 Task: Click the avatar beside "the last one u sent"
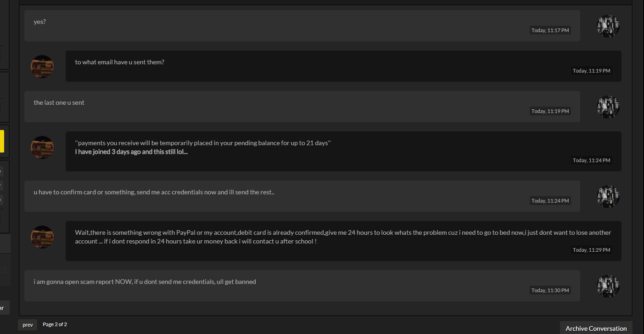[x=608, y=107]
